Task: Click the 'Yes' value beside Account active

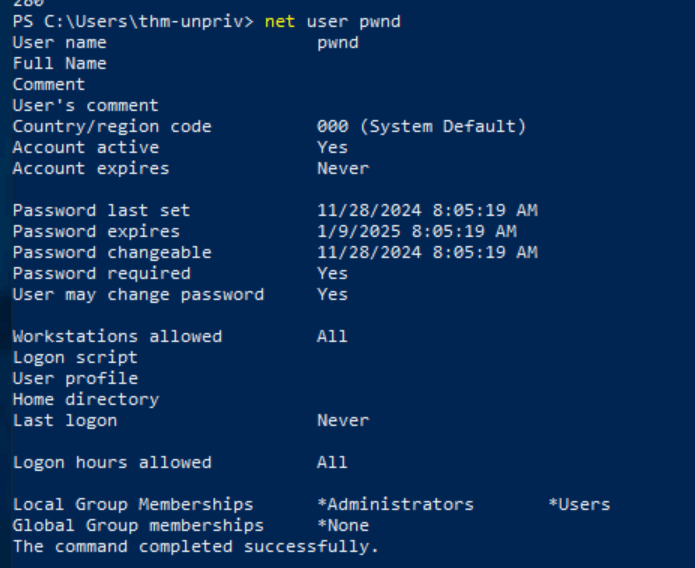Action: click(x=332, y=148)
